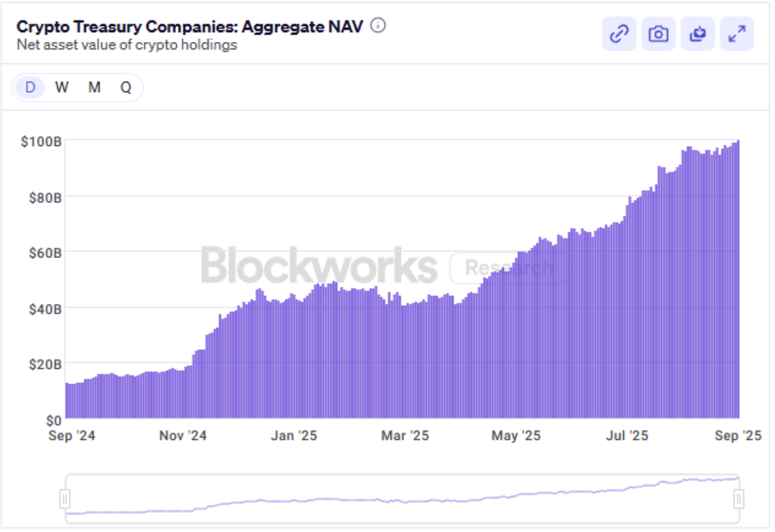Image resolution: width=775 pixels, height=532 pixels.
Task: Download the chart data
Action: 699,35
